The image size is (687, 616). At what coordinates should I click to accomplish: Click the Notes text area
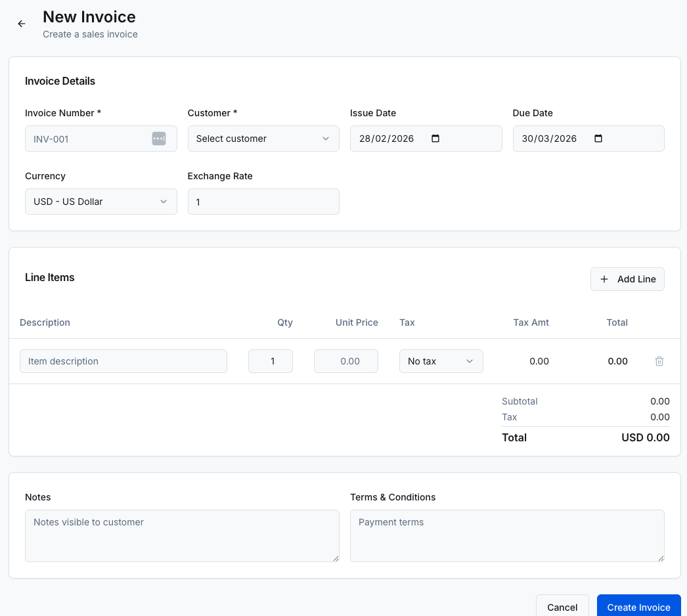pyautogui.click(x=182, y=535)
